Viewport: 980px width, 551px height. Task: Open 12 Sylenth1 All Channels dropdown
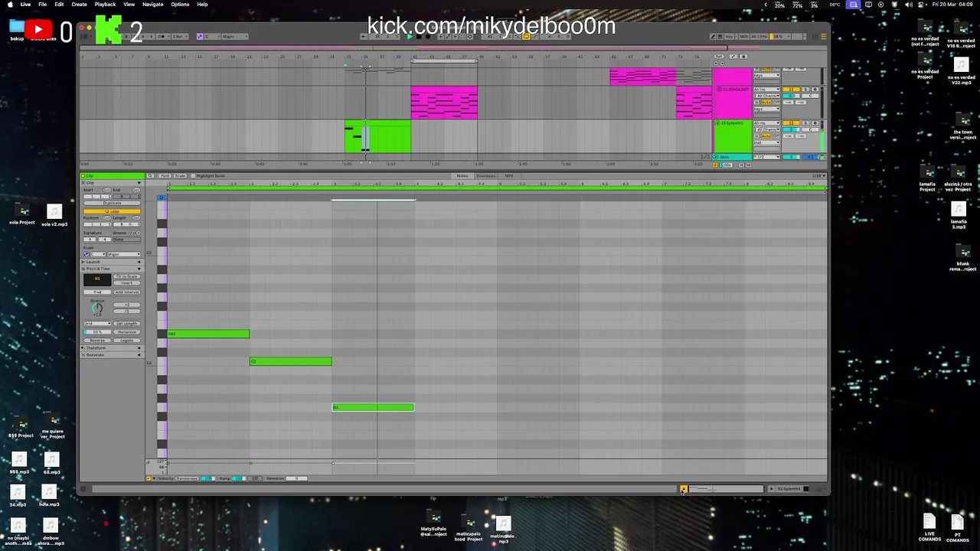pyautogui.click(x=766, y=129)
